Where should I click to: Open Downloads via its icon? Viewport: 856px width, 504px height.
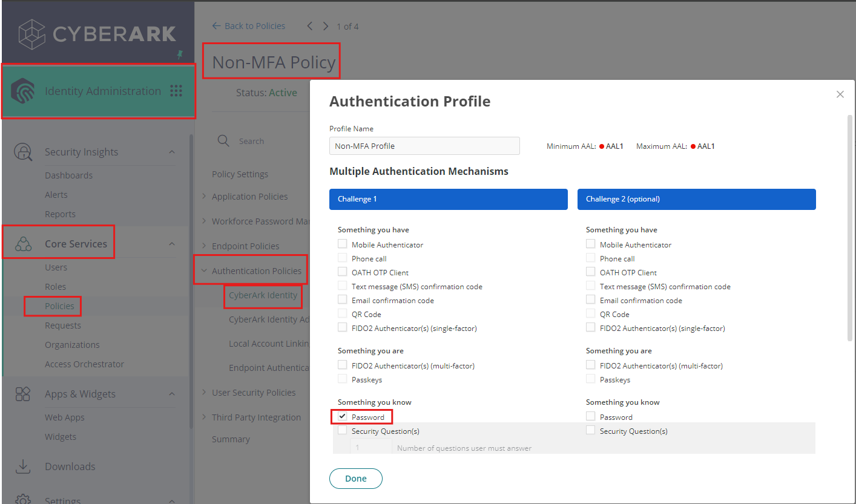[x=22, y=466]
